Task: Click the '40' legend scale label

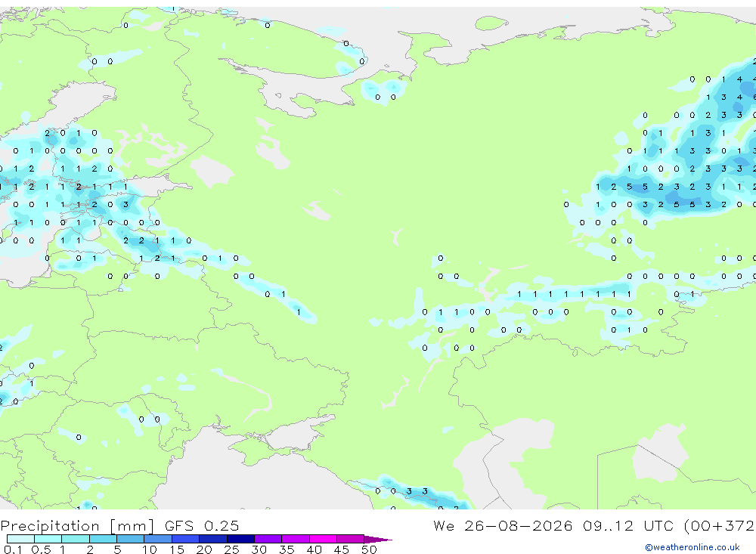Action: coord(314,549)
